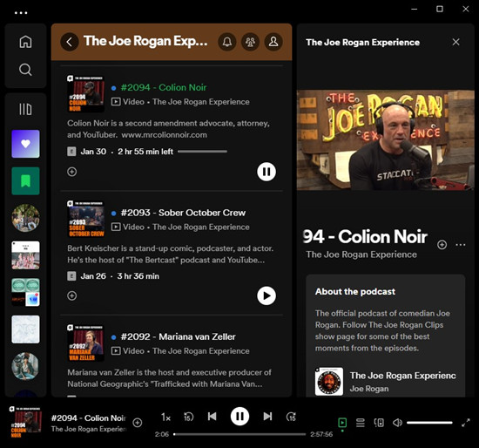Go to Home in sidebar
The height and width of the screenshot is (448, 479).
coord(25,42)
